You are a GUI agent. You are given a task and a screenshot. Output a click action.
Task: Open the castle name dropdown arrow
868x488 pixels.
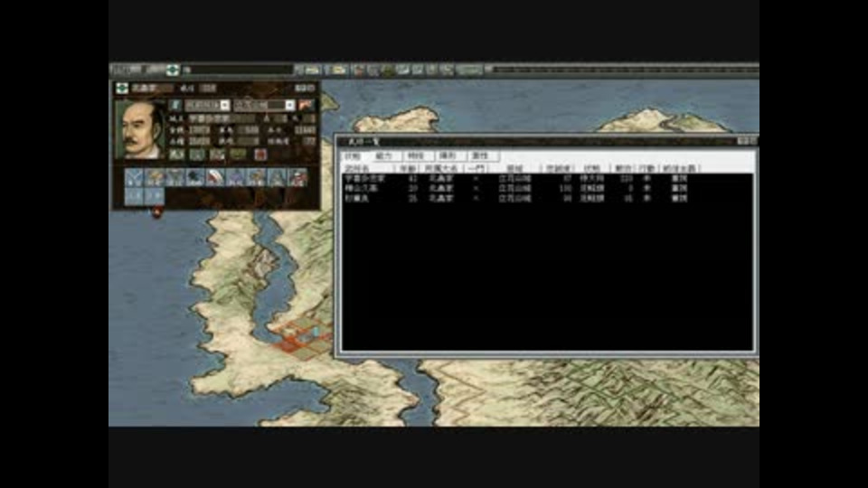(x=289, y=105)
